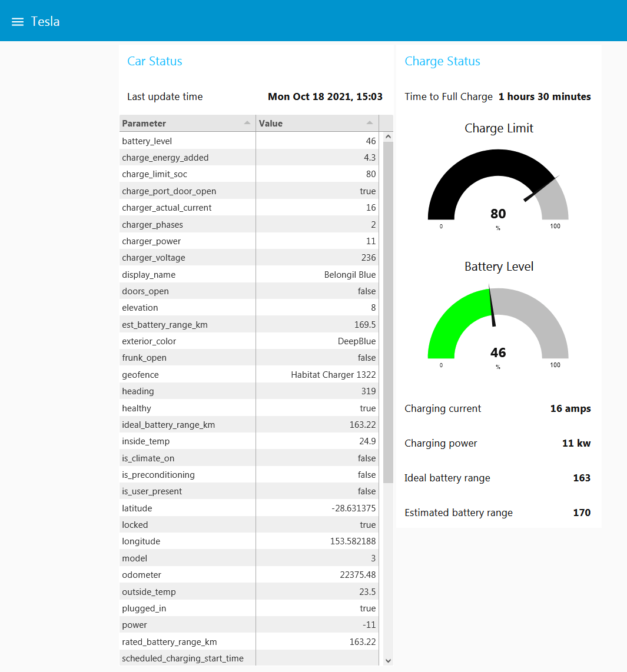627x672 pixels.
Task: Click the Parameter column sort arrow
Action: click(x=248, y=122)
